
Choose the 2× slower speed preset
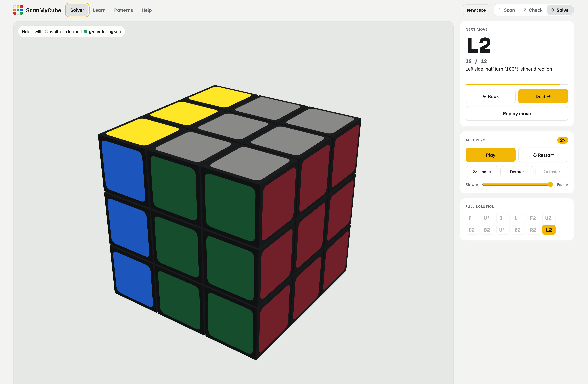click(482, 172)
